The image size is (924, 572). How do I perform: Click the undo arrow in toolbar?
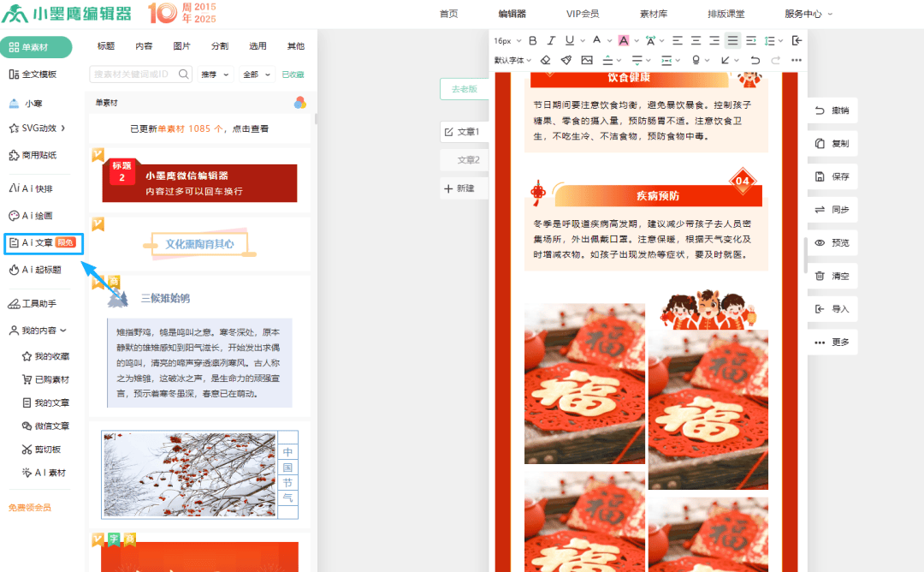[x=755, y=60]
